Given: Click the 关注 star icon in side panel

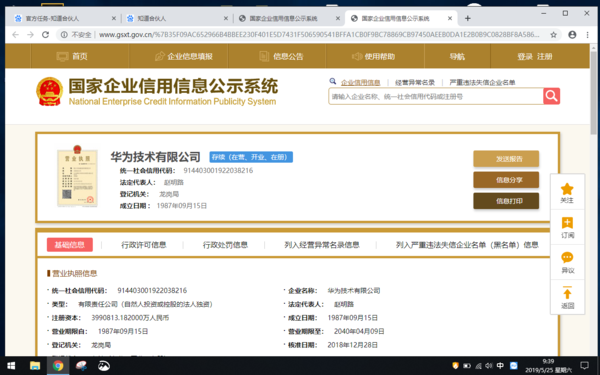Looking at the screenshot, I should (567, 189).
